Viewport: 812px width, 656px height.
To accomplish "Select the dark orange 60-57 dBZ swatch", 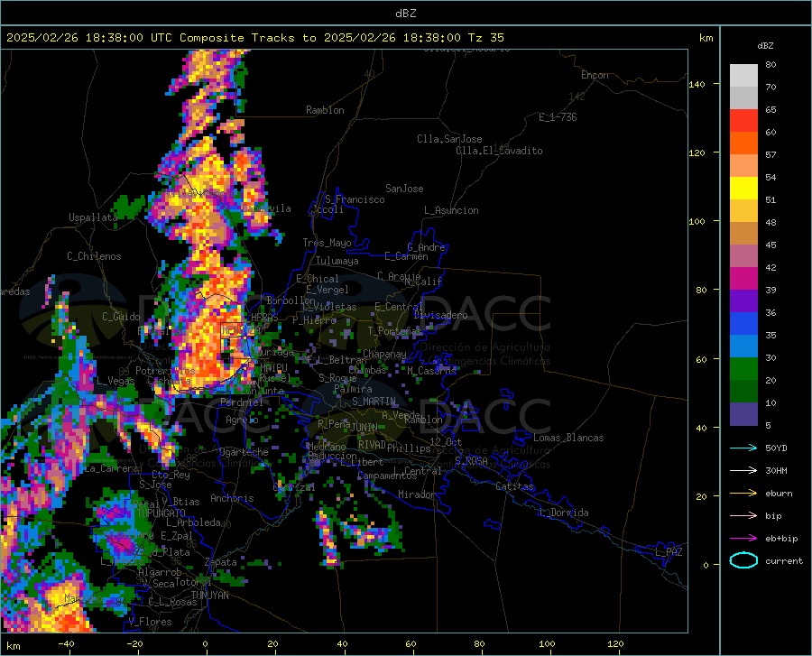I will pyautogui.click(x=743, y=143).
